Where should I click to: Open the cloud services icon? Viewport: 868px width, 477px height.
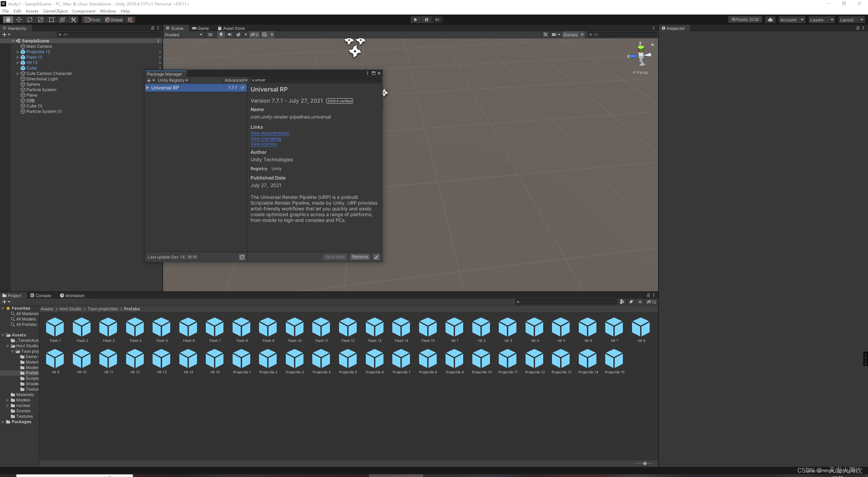[770, 20]
